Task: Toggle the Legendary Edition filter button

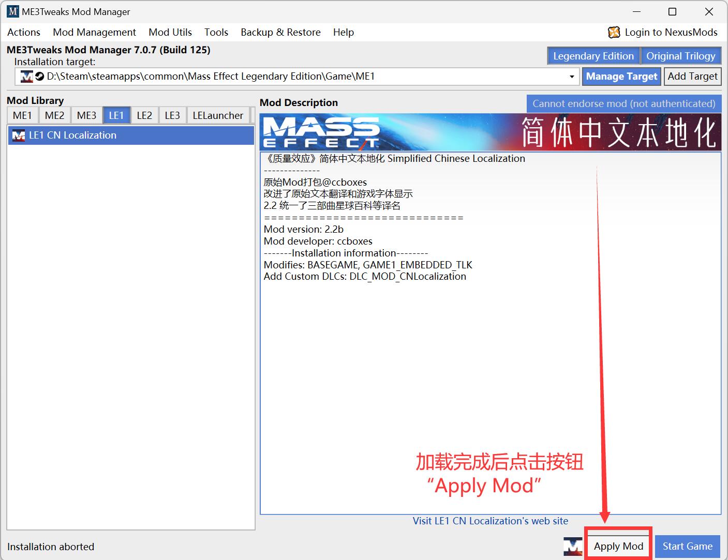Action: pos(593,56)
